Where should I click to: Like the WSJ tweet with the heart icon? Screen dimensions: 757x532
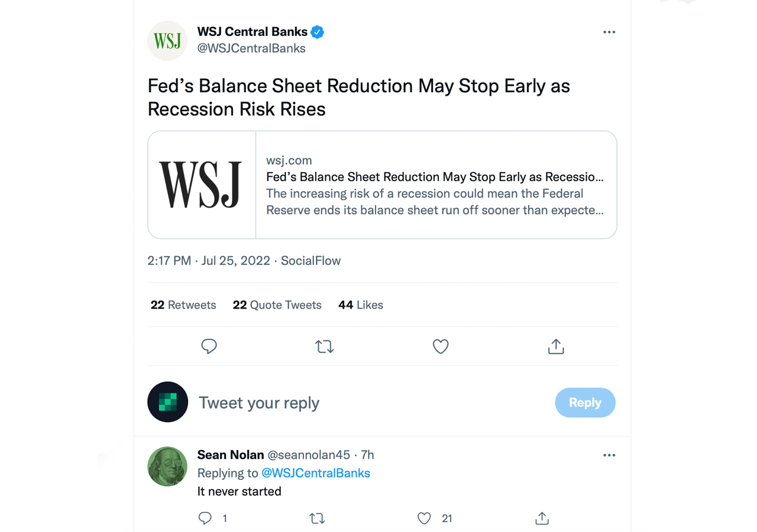[441, 346]
